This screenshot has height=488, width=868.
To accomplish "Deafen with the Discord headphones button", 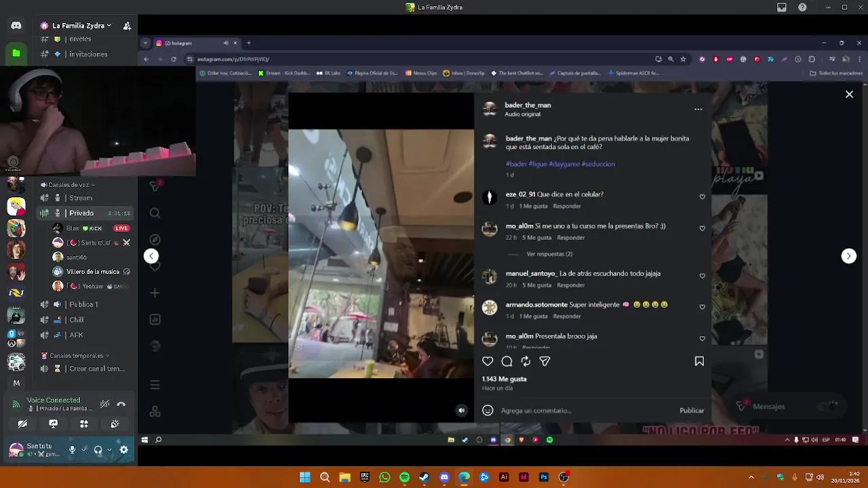I will click(x=98, y=449).
